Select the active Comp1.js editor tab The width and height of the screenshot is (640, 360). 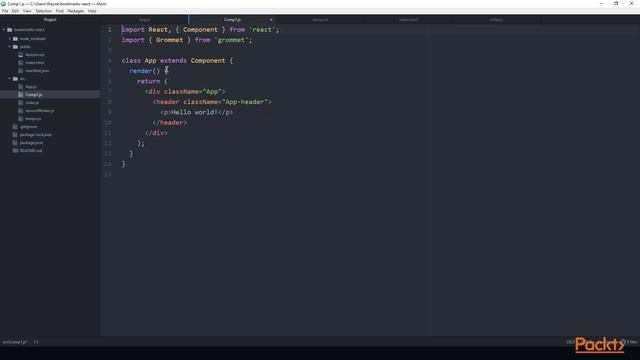click(232, 20)
